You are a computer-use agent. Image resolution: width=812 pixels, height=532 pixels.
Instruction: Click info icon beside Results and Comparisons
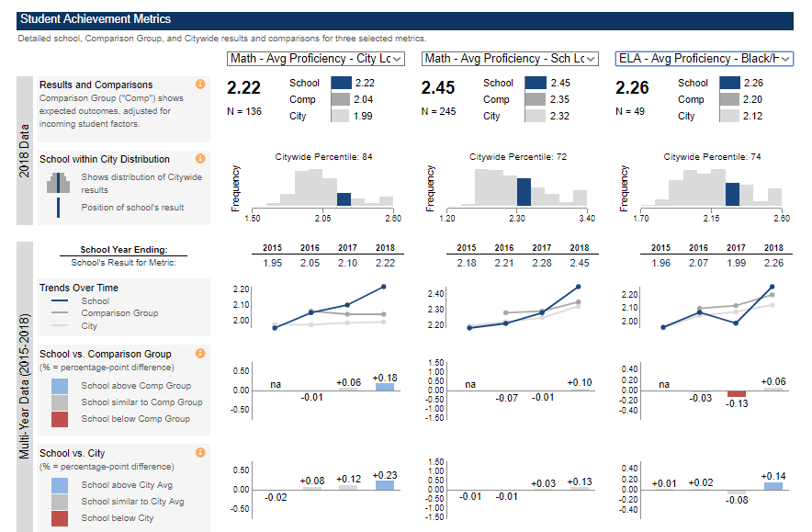pos(200,85)
